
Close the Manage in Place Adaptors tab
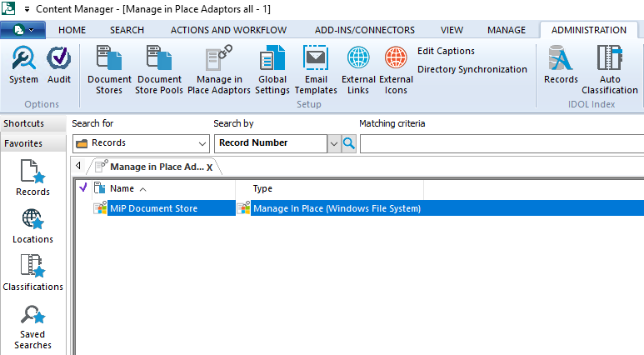tap(210, 167)
